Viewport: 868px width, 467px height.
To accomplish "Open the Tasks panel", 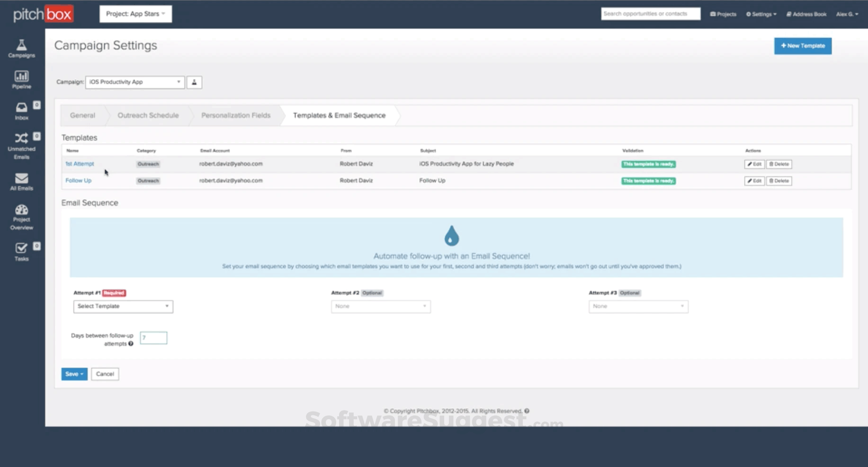I will click(21, 251).
